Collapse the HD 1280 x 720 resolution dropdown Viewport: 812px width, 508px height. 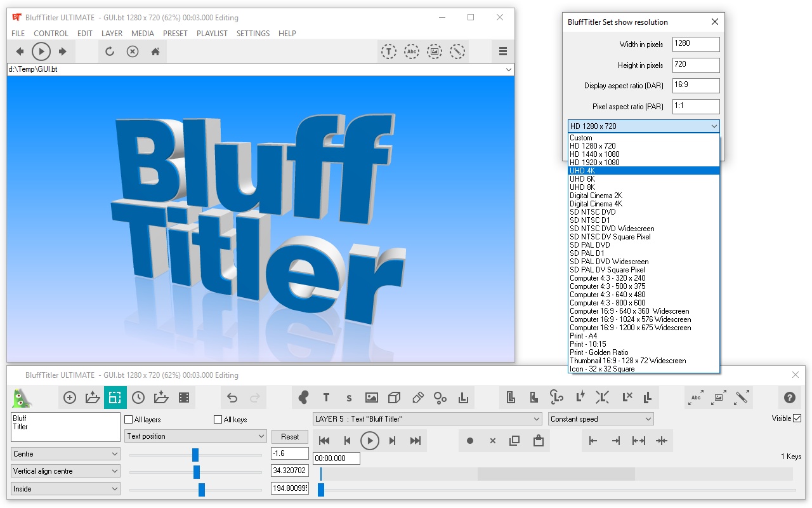pyautogui.click(x=644, y=126)
